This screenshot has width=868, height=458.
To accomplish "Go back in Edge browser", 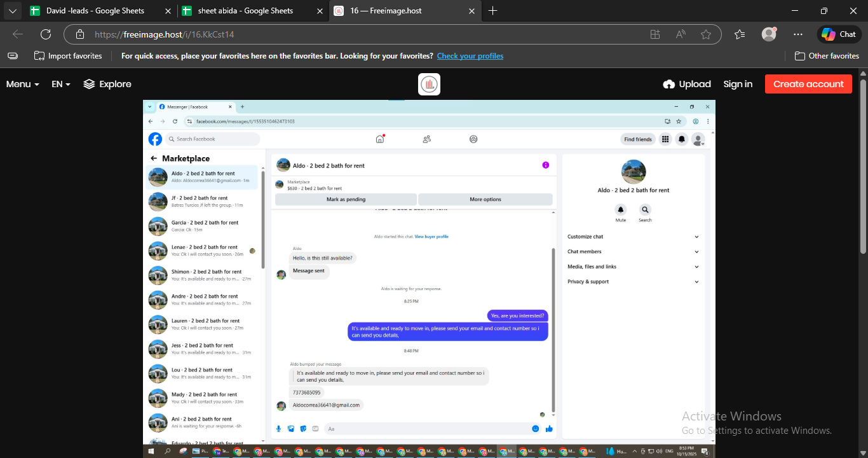I will click(18, 34).
